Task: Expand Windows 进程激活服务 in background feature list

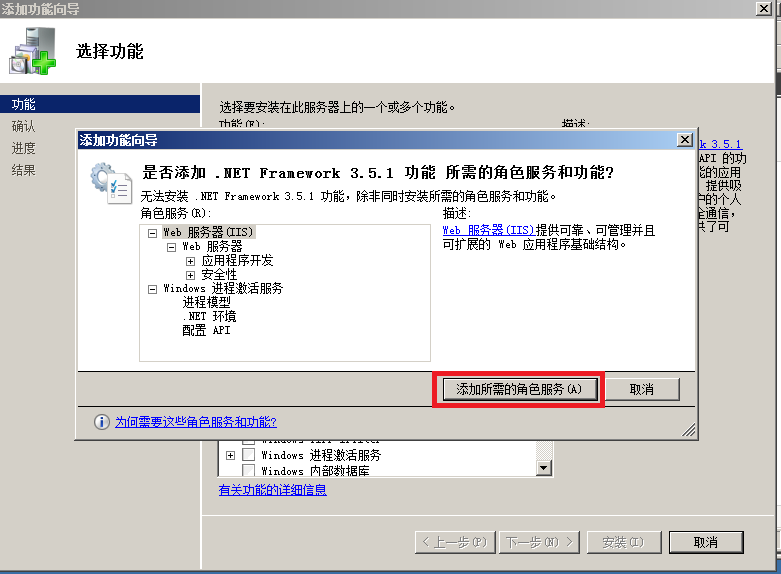Action: coord(230,455)
